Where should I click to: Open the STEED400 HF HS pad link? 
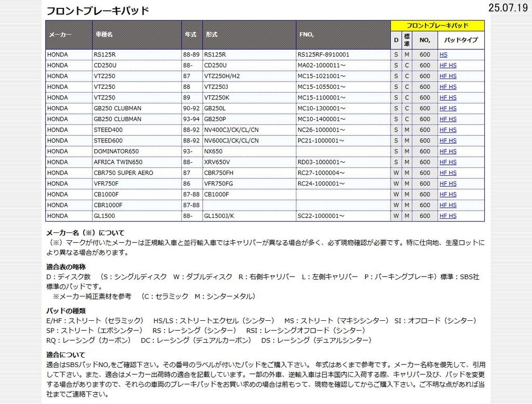pos(447,130)
